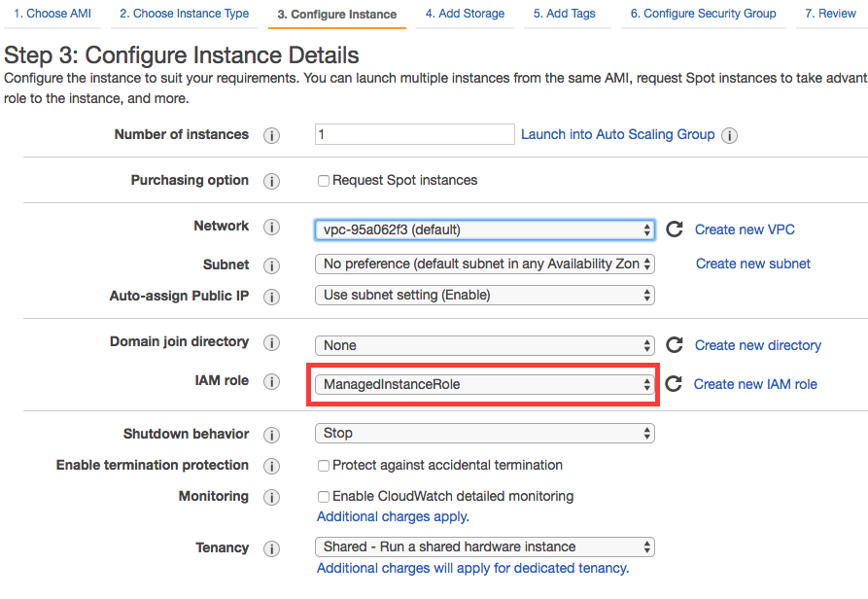Viewport: 868px width, 599px height.
Task: Open the IAM role dropdown
Action: [484, 385]
